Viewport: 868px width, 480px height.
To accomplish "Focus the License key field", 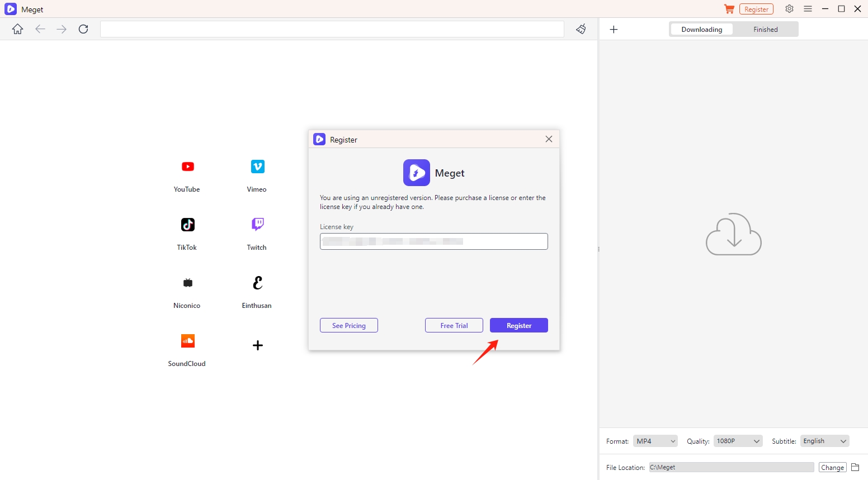I will click(x=434, y=241).
